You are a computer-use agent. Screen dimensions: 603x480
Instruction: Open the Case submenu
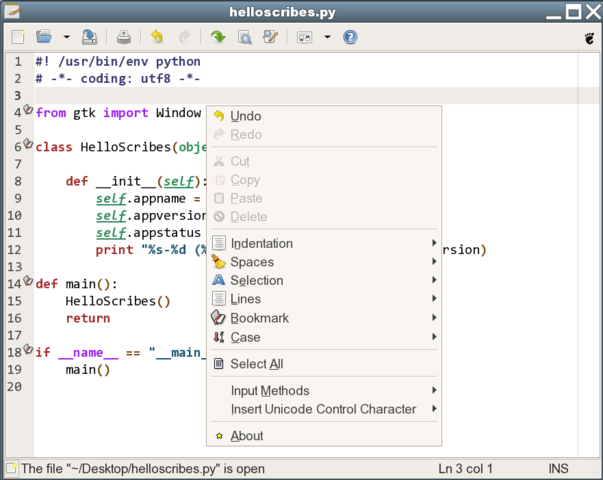[x=324, y=337]
